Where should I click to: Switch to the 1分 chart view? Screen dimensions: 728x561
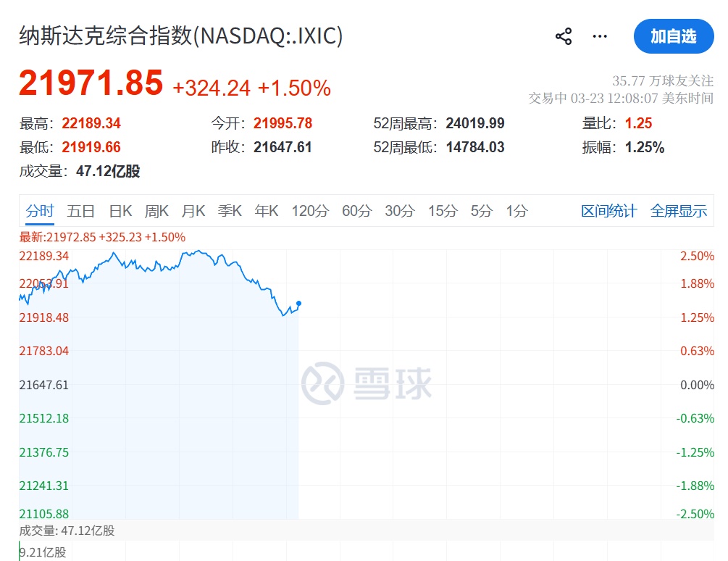pyautogui.click(x=516, y=211)
